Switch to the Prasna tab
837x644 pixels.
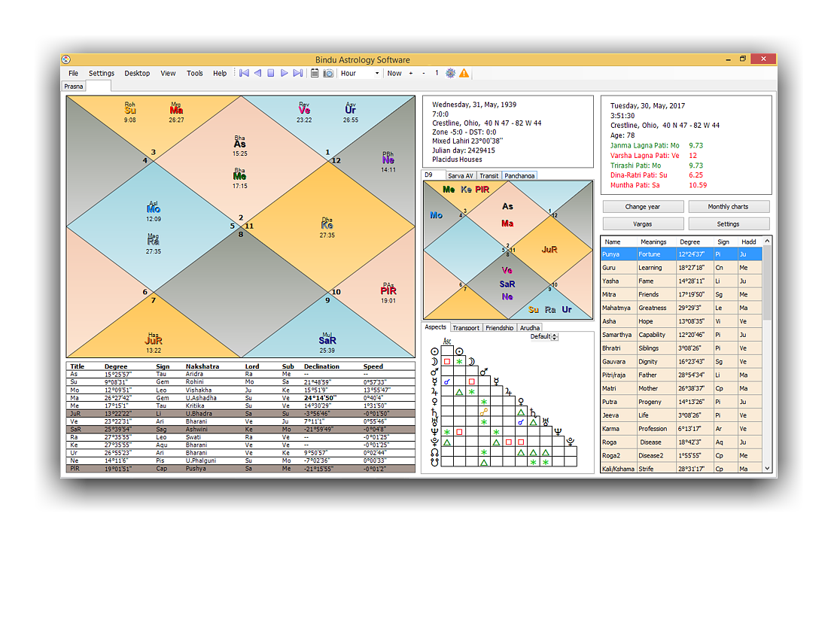tap(74, 87)
